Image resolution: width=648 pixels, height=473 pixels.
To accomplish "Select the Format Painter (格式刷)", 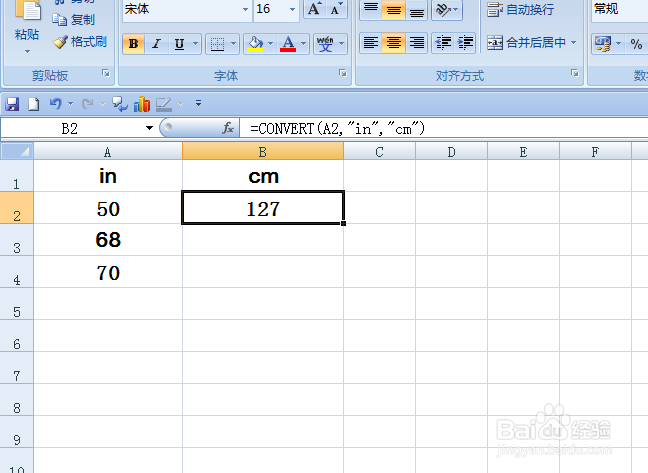I will (80, 42).
